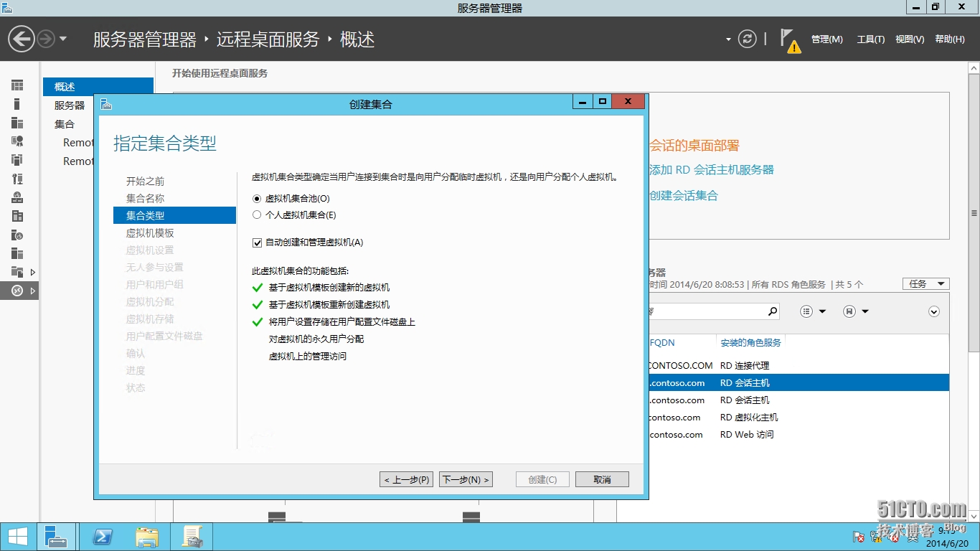980x551 pixels.
Task: Refresh Server Manager with the circular arrows icon
Action: click(x=748, y=39)
